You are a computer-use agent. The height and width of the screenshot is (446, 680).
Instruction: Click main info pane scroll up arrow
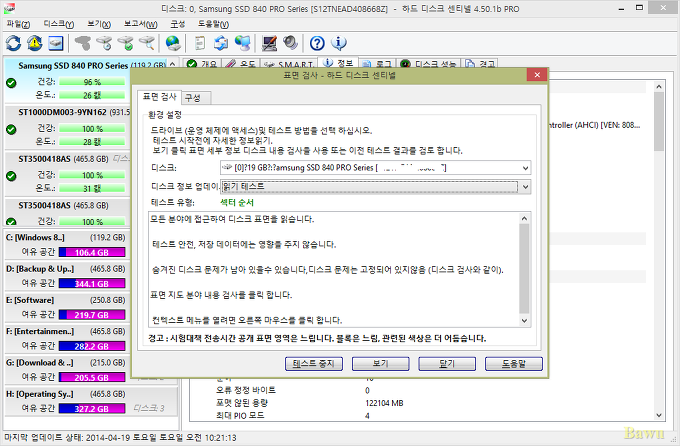(659, 86)
